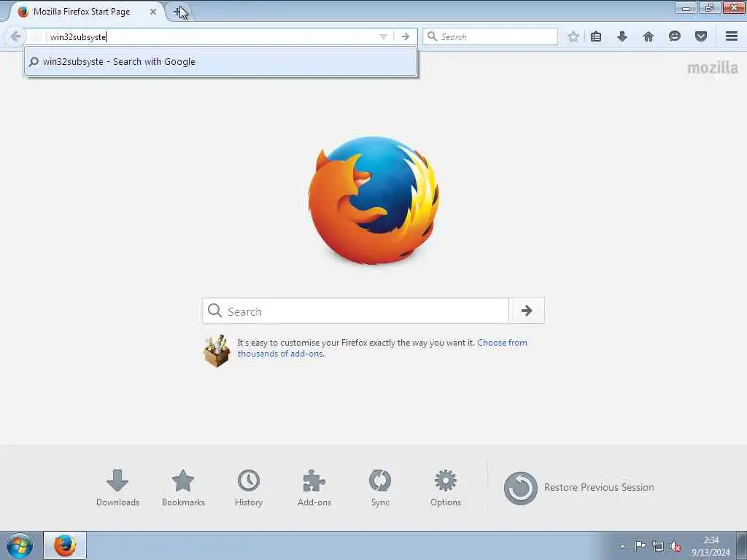Submit the center search arrow button
This screenshot has height=560, width=747.
(x=527, y=311)
